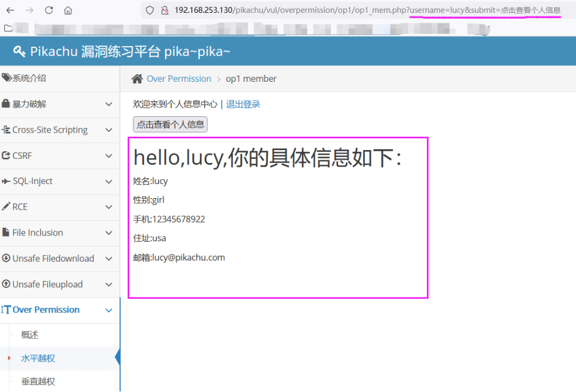Viewport: 576px width, 392px height.
Task: Click the pencil icon next to RCE
Action: click(8, 207)
